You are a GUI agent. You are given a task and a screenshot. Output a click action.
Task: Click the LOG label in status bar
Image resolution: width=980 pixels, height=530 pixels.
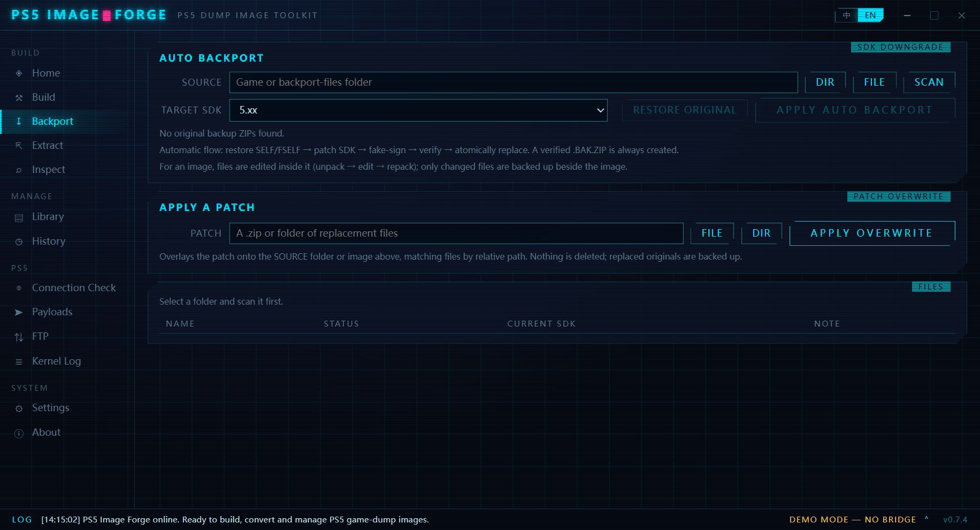click(22, 520)
